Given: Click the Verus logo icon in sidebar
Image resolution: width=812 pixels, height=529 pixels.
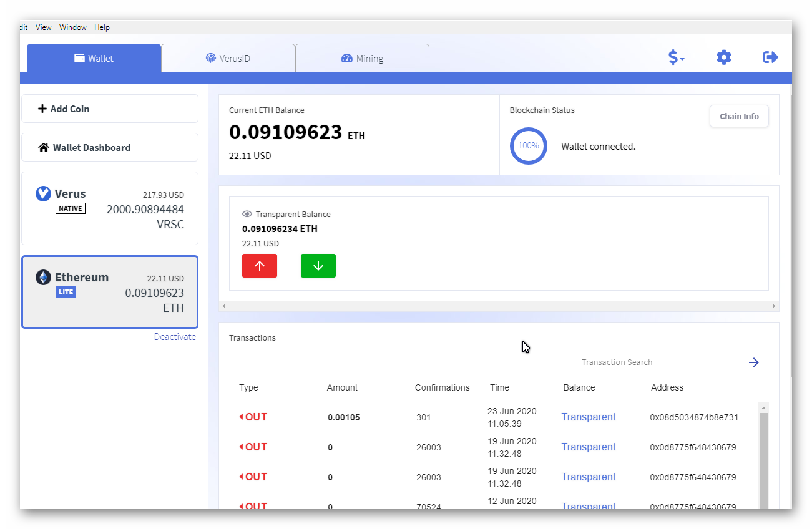Looking at the screenshot, I should [43, 193].
